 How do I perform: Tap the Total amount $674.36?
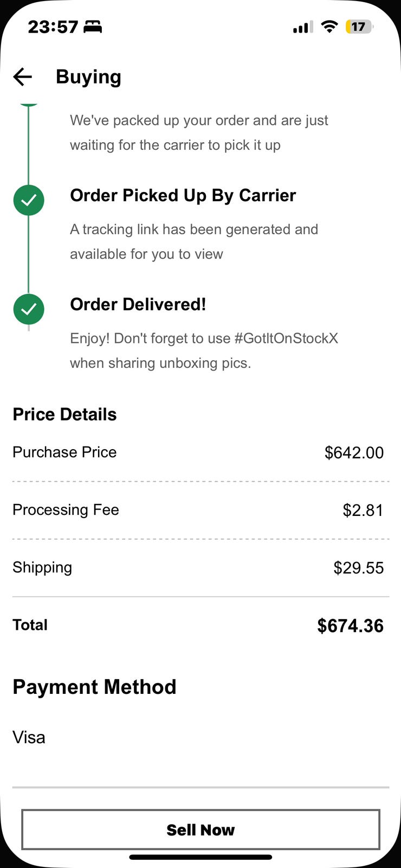pyautogui.click(x=350, y=626)
